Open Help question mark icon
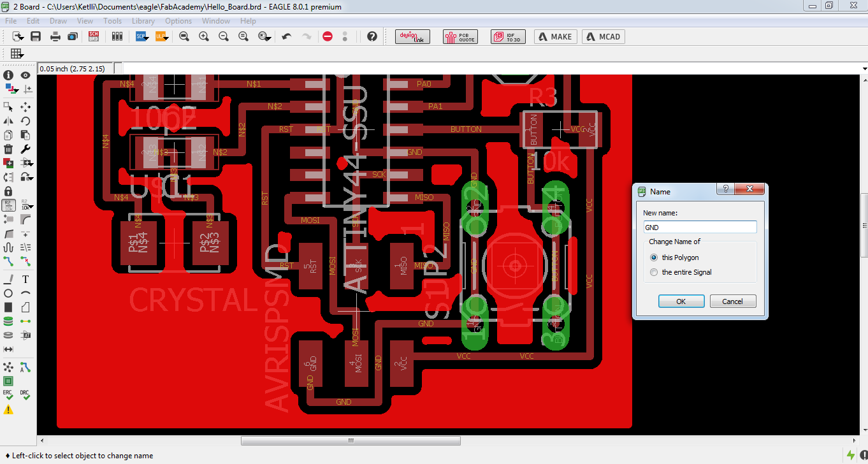868x464 pixels. [372, 36]
